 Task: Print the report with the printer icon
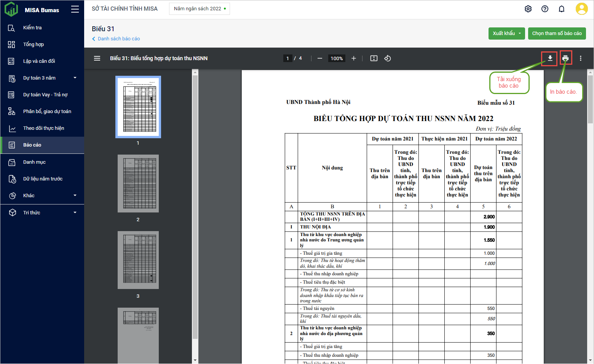click(565, 58)
